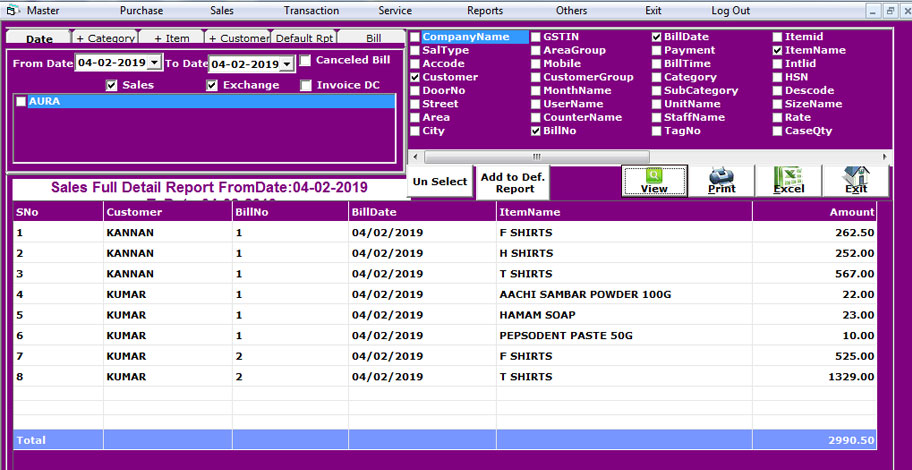
Task: Switch to the + Item tab
Action: click(x=172, y=38)
